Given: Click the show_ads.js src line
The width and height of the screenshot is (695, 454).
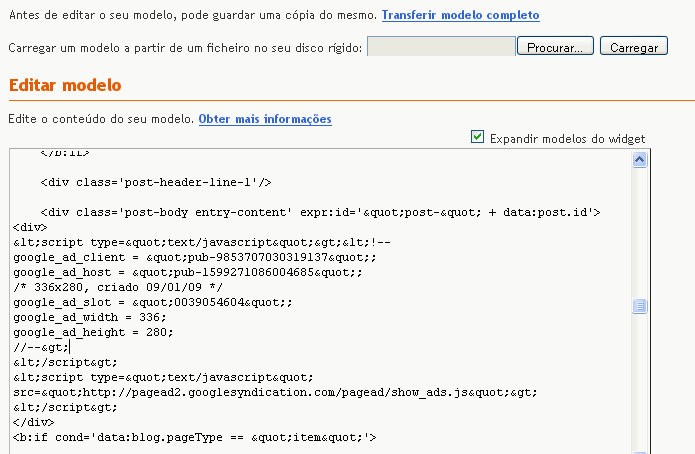Looking at the screenshot, I should (x=275, y=393).
